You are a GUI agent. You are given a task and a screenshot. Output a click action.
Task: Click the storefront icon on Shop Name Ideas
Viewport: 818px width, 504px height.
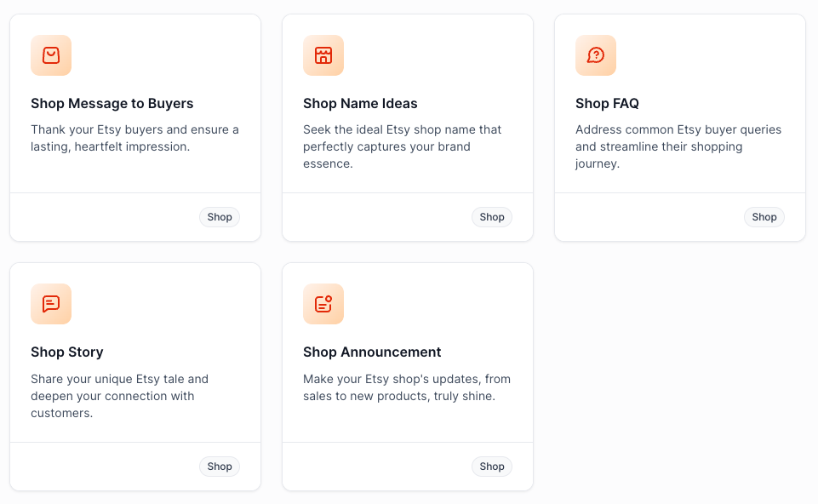(x=323, y=55)
